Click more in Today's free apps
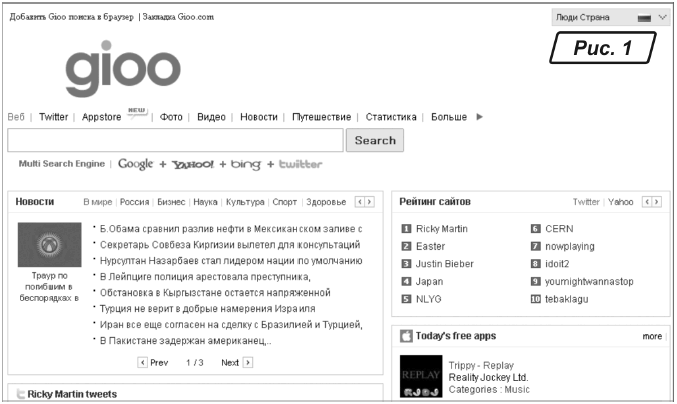The width and height of the screenshot is (677, 404). coord(652,337)
